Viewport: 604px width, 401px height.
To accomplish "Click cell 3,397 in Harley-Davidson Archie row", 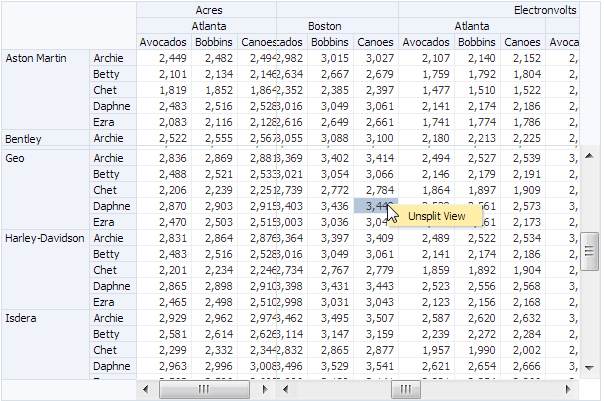I will (x=330, y=238).
